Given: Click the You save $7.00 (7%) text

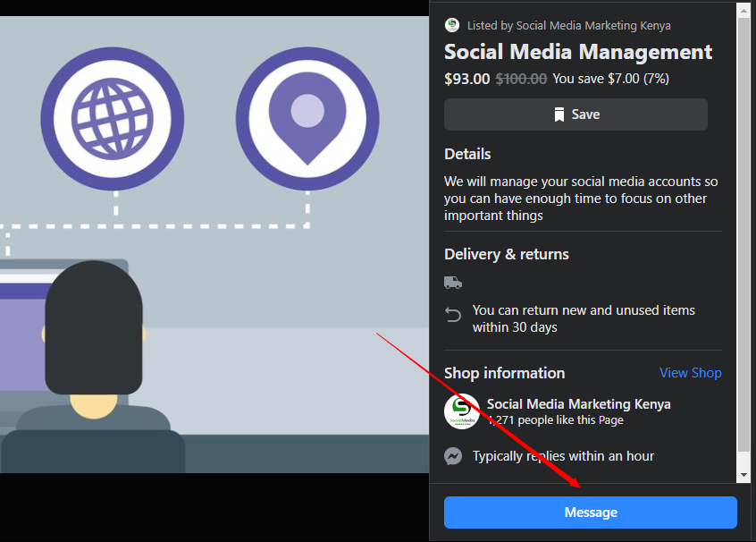Looking at the screenshot, I should pyautogui.click(x=610, y=79).
